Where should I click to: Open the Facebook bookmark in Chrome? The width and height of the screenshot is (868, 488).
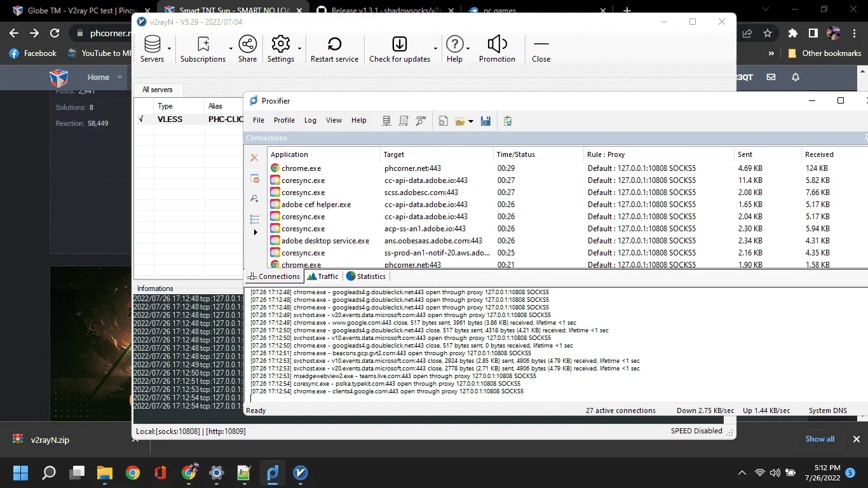33,53
